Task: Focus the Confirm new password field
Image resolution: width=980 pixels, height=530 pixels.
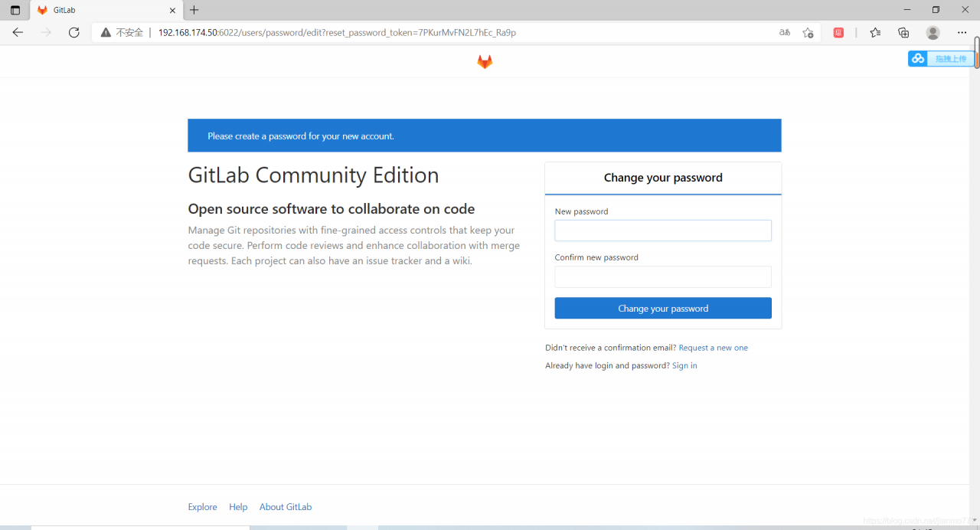Action: 663,276
